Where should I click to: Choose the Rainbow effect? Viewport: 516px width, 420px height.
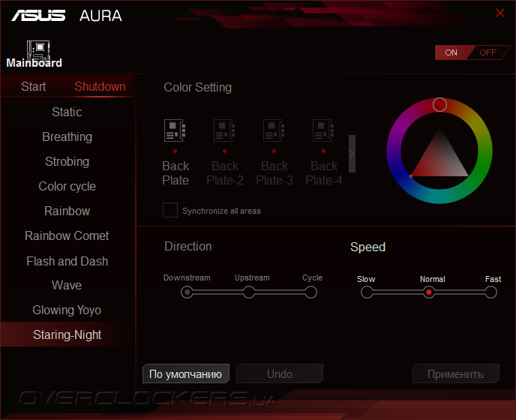pyautogui.click(x=67, y=211)
